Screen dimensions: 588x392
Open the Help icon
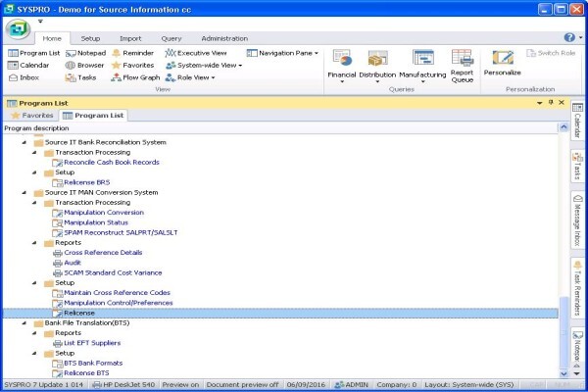569,37
